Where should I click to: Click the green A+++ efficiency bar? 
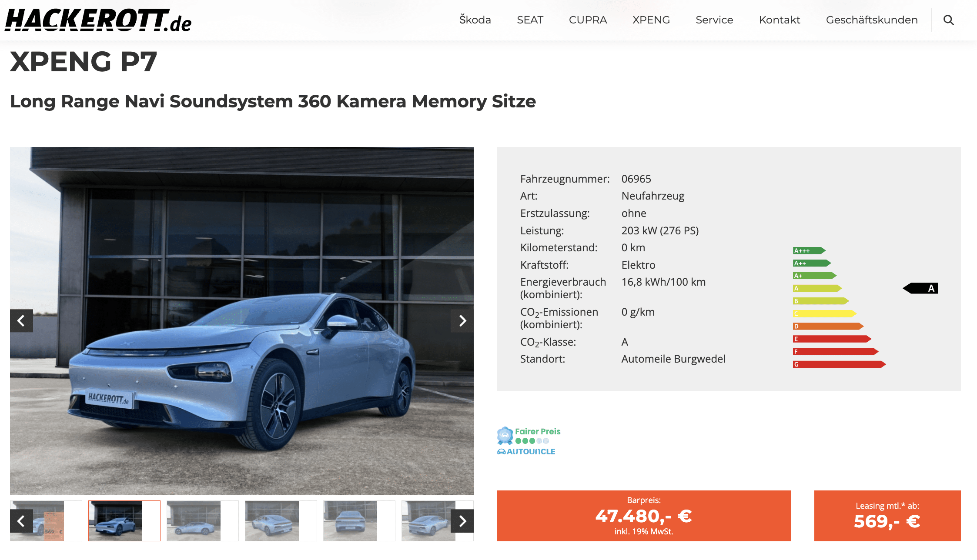[x=809, y=250]
